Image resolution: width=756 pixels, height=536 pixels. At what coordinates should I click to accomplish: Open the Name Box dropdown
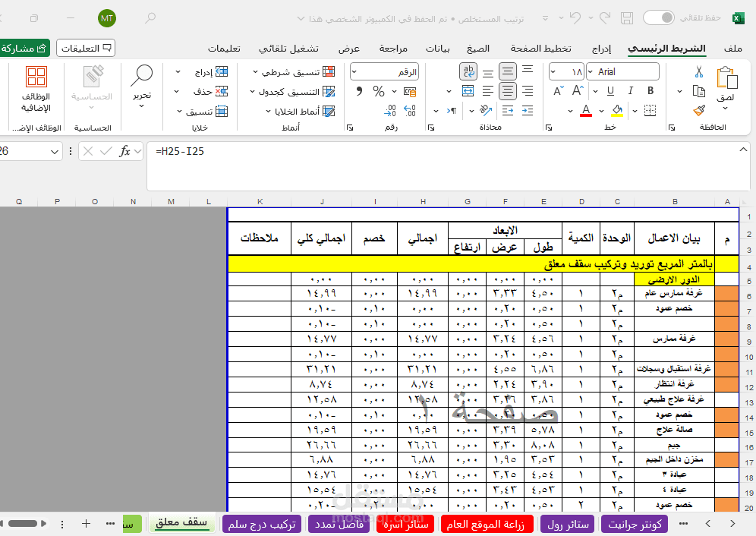55,152
